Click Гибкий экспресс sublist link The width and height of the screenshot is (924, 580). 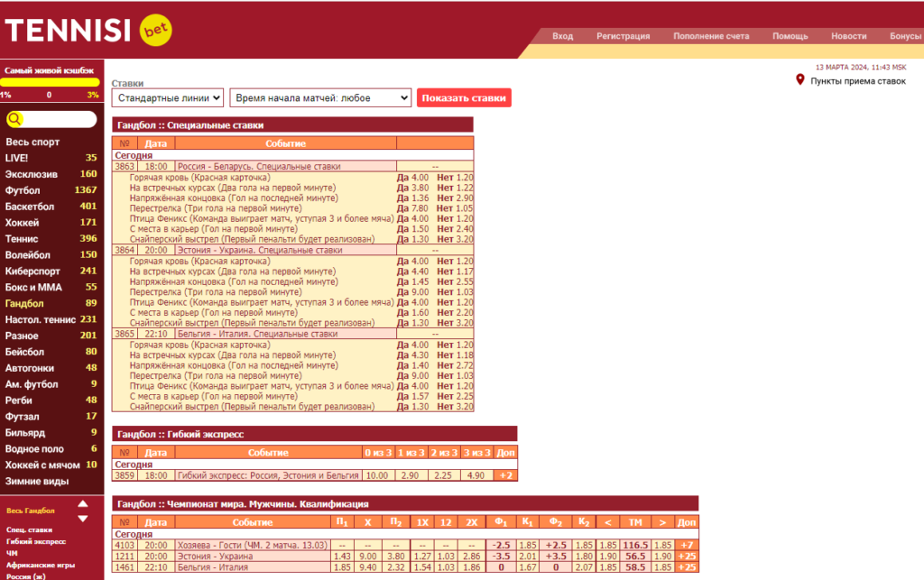click(36, 542)
